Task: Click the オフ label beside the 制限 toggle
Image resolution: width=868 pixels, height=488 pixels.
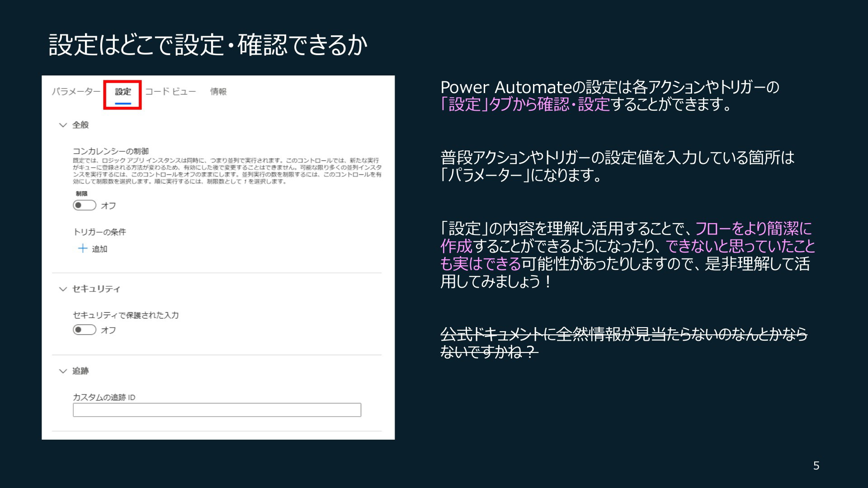Action: click(108, 206)
